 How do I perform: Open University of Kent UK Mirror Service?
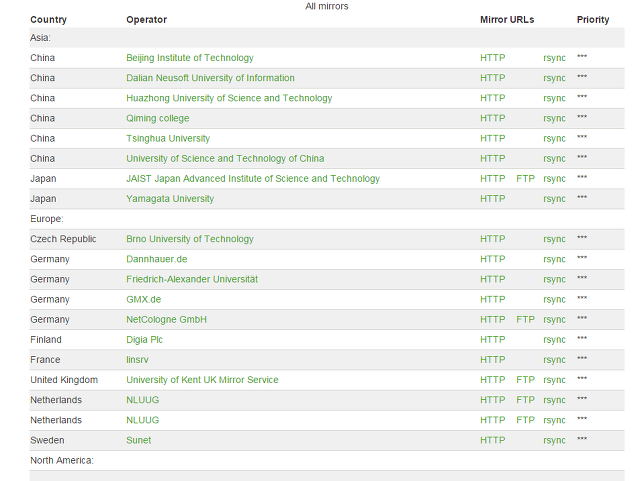coord(202,380)
